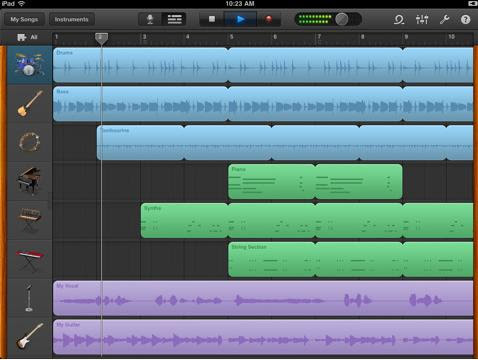Expand song sections with All button

pyautogui.click(x=27, y=37)
